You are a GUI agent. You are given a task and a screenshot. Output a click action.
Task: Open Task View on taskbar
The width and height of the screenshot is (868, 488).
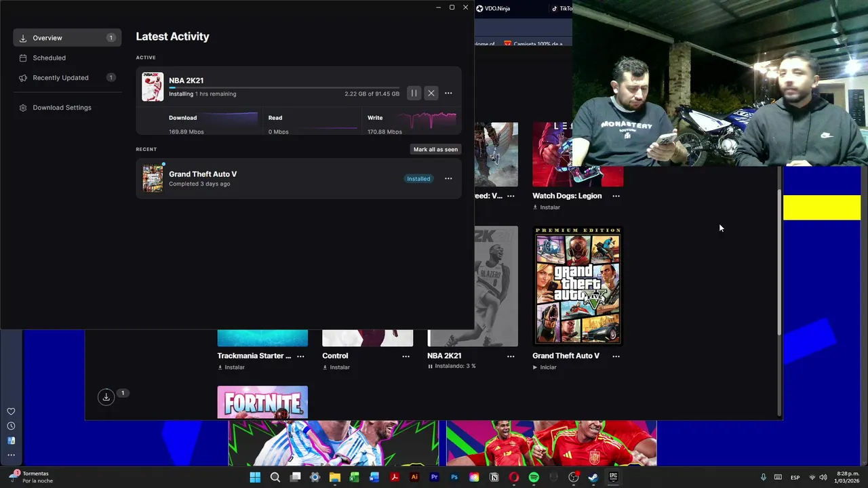coord(295,477)
